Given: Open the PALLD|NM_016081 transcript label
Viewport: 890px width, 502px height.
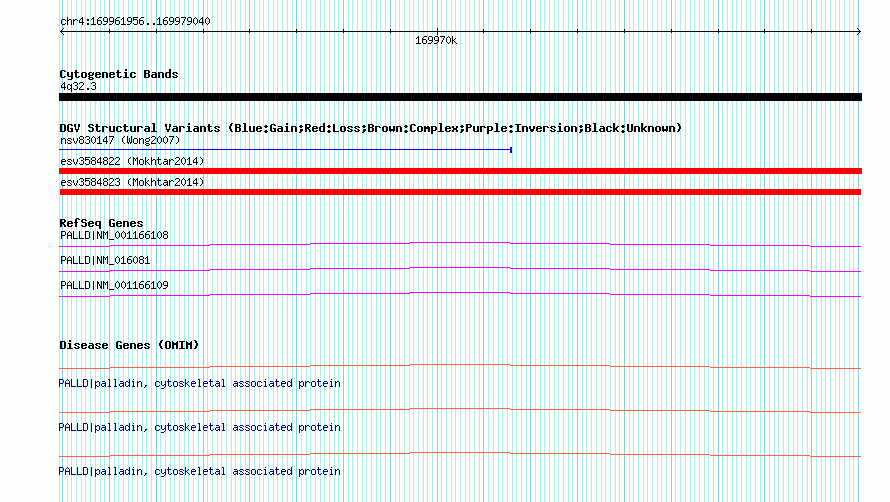Looking at the screenshot, I should pyautogui.click(x=105, y=260).
